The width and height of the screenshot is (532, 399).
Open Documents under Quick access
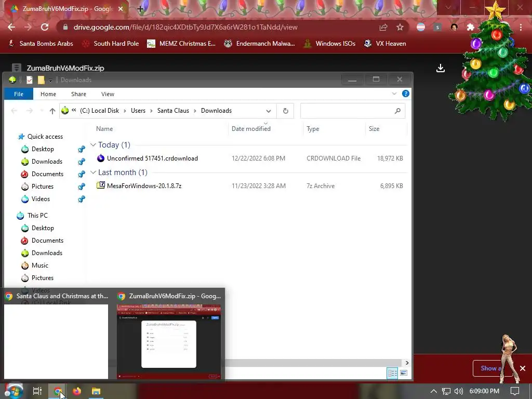point(42,174)
